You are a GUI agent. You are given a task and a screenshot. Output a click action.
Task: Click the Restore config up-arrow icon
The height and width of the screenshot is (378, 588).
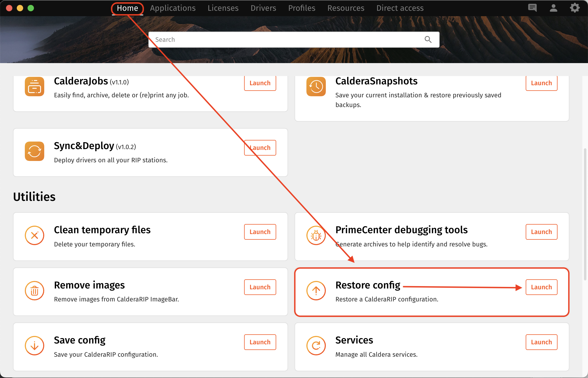[316, 291]
